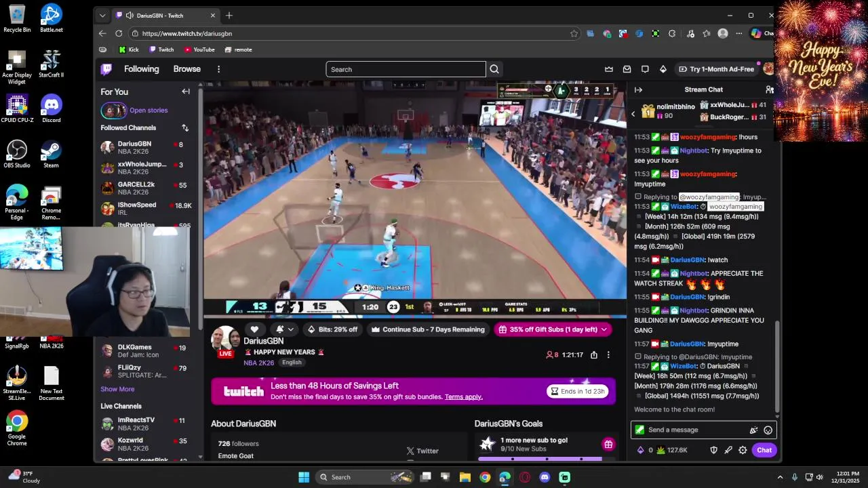
Task: Open the Following tab
Action: (x=141, y=69)
